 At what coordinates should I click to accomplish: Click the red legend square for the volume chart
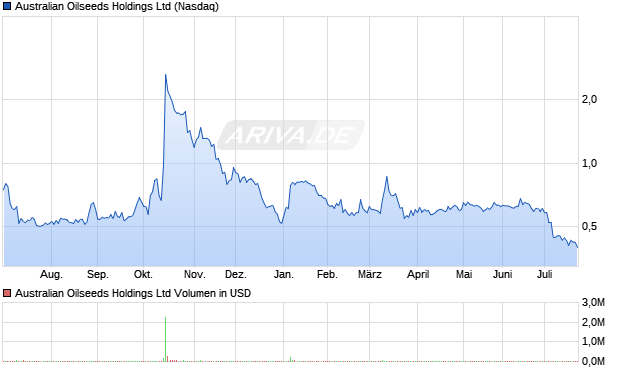pos(7,293)
